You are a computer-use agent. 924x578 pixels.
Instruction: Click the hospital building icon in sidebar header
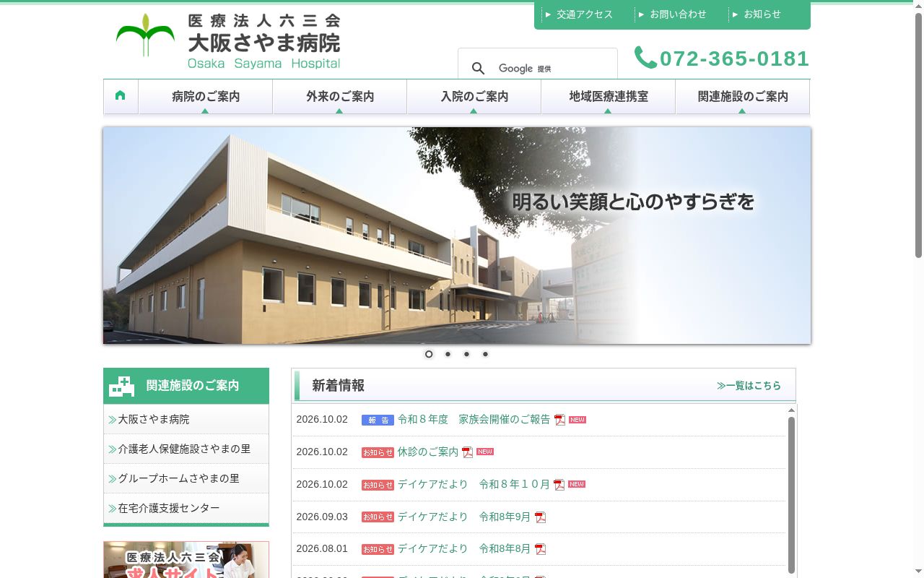tap(121, 387)
